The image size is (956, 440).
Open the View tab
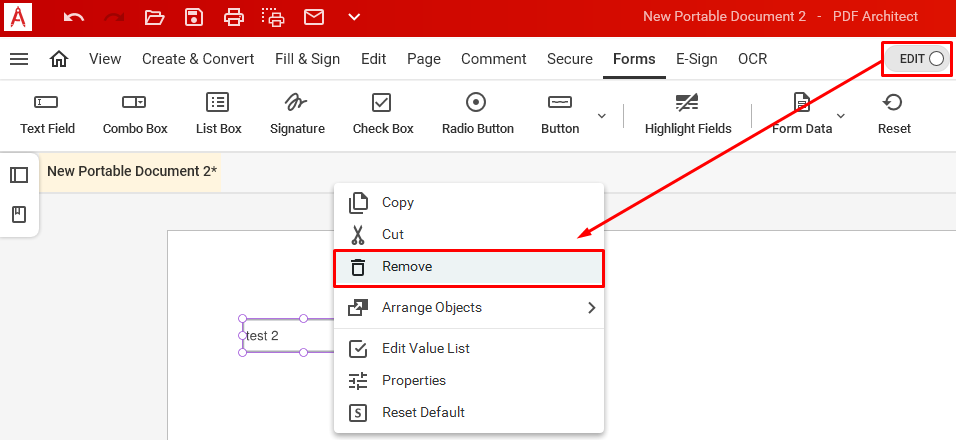[x=105, y=59]
